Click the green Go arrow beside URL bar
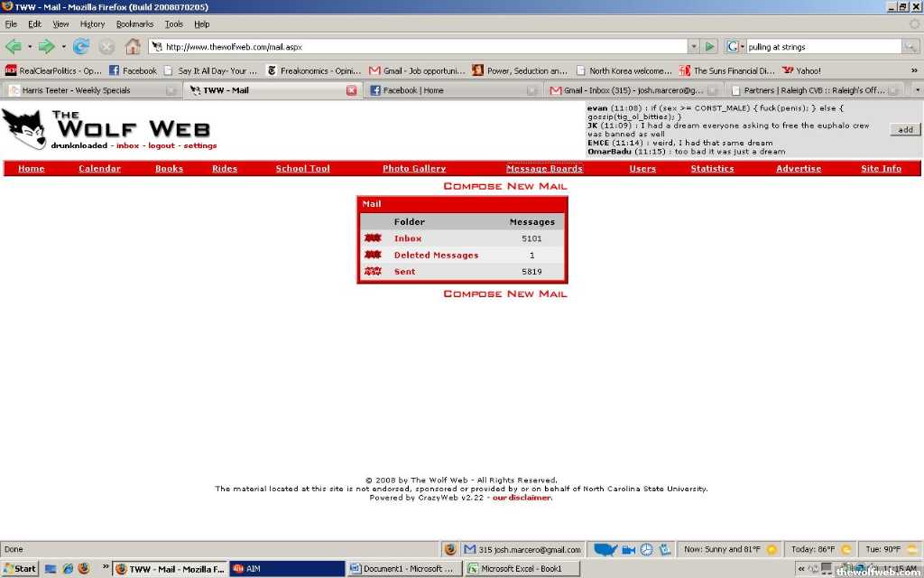 coord(710,46)
